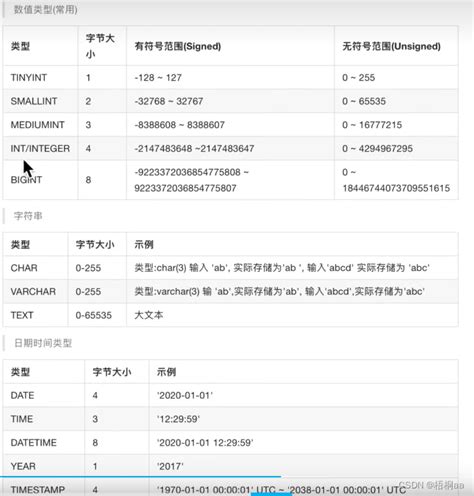Click the '无符号范围(Unsigned)' header
Screen dimensions: 474x496
(x=392, y=46)
